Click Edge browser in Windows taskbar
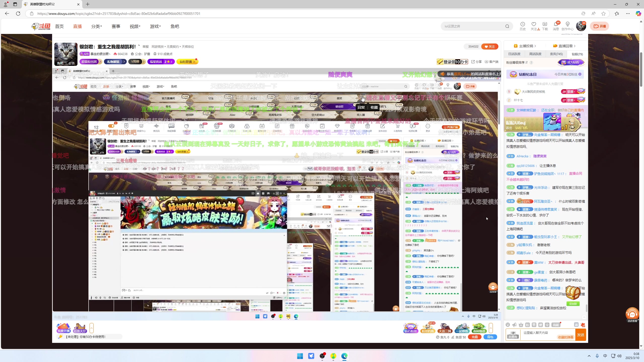644x362 pixels. (x=344, y=356)
